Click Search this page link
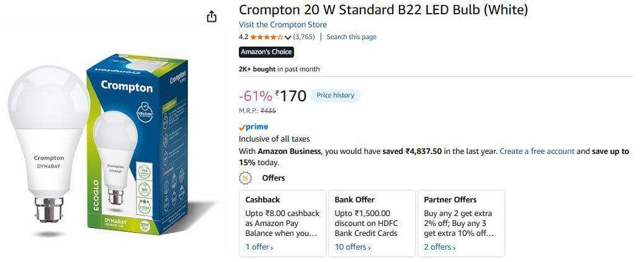The width and height of the screenshot is (644, 262). [x=352, y=37]
